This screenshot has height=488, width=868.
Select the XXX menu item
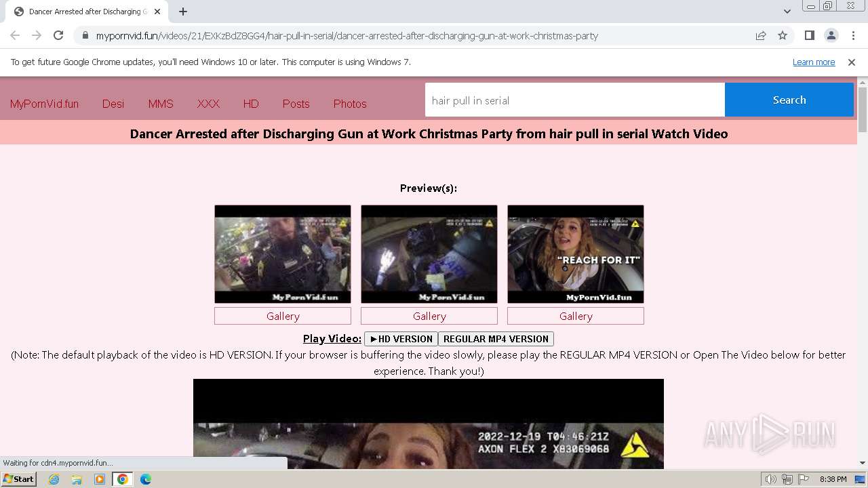(208, 104)
